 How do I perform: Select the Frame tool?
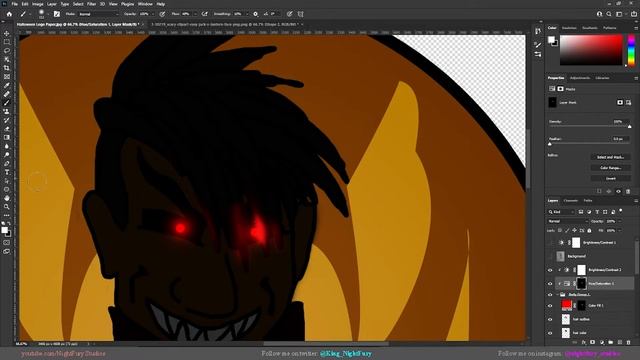pyautogui.click(x=7, y=77)
